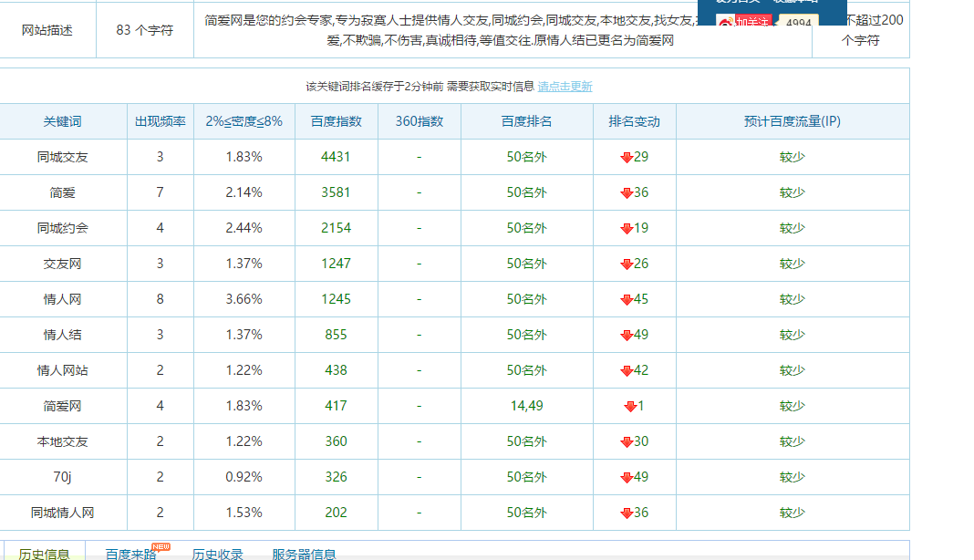Click the 百度指数 column header
The image size is (974, 560).
[336, 121]
